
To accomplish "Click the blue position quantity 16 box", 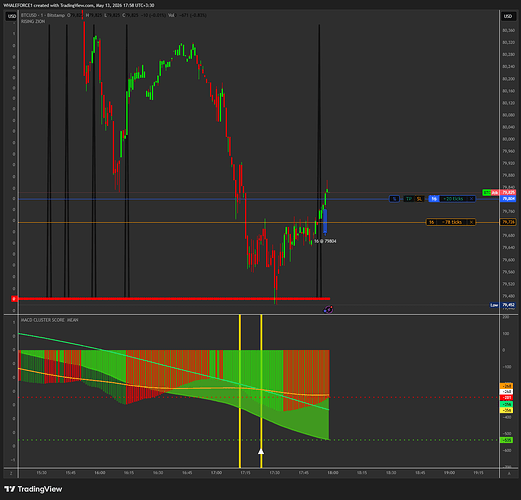I will tap(434, 199).
